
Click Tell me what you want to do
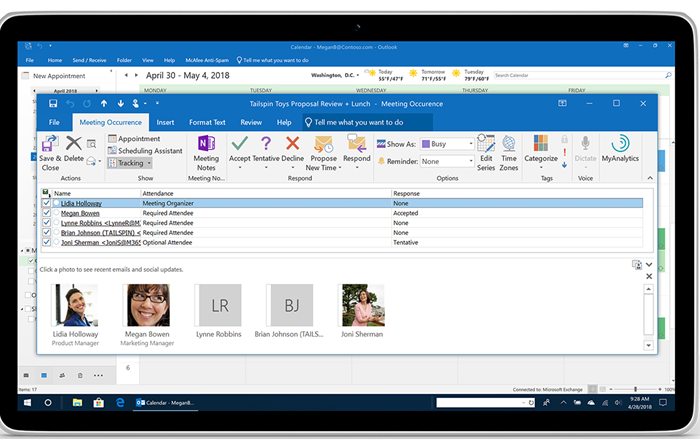[367, 122]
